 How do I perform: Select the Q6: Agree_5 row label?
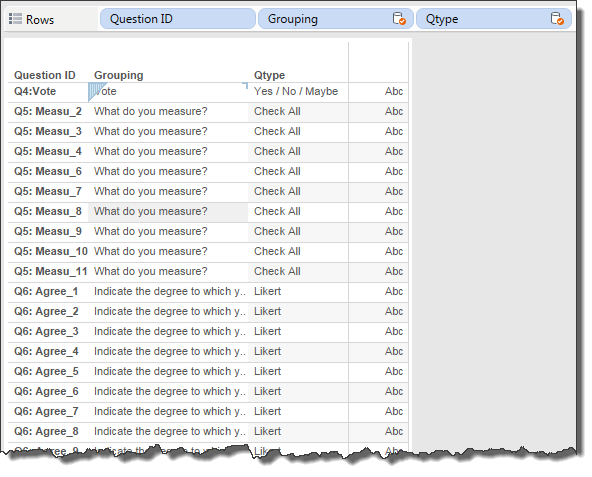point(46,372)
